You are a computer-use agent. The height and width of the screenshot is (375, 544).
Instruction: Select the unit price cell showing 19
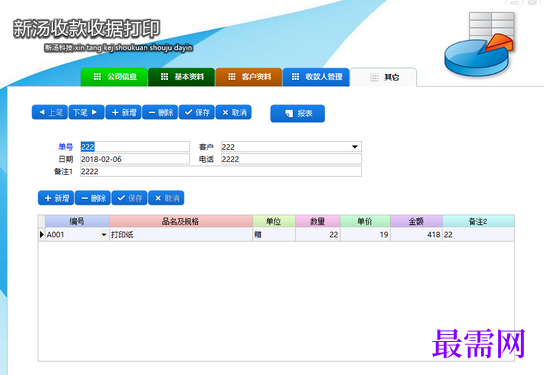365,235
